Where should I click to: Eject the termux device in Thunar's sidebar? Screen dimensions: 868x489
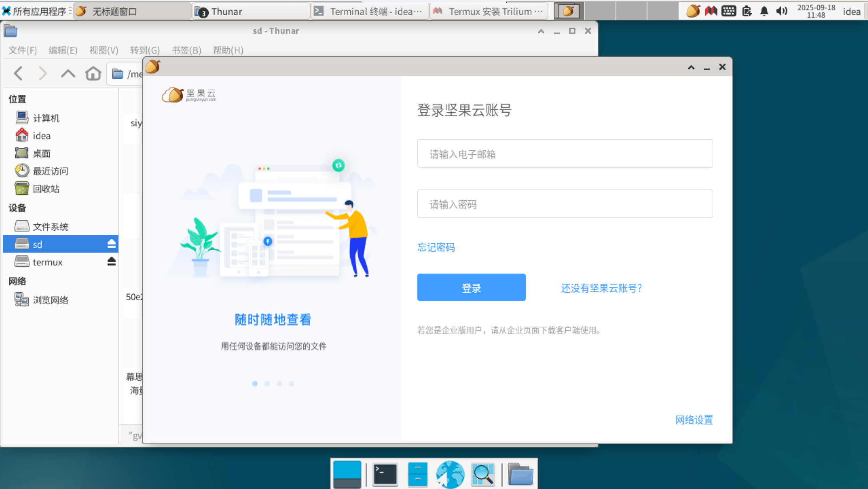point(111,261)
